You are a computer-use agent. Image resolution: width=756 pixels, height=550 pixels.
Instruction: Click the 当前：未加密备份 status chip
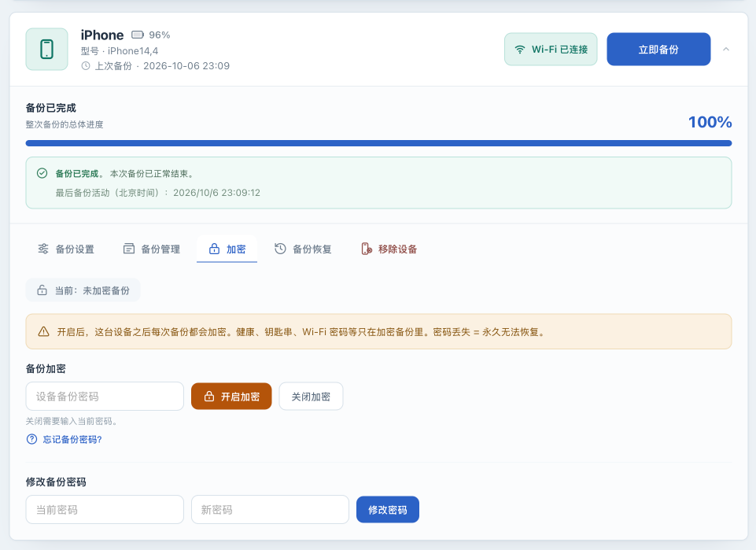83,290
